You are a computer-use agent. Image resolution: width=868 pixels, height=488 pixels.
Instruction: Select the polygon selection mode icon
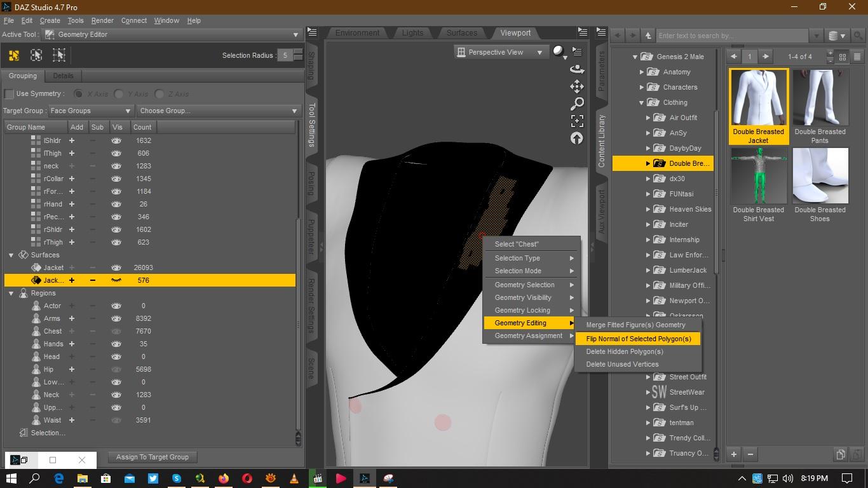14,55
